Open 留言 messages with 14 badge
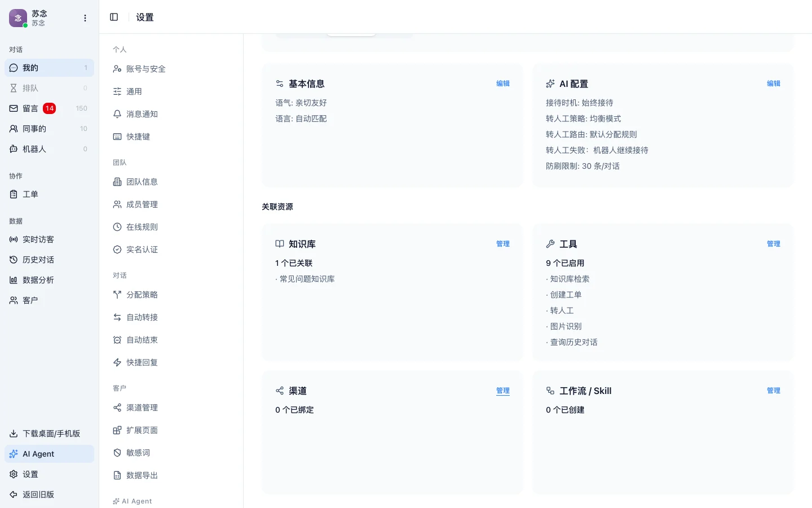The image size is (812, 508). point(50,108)
